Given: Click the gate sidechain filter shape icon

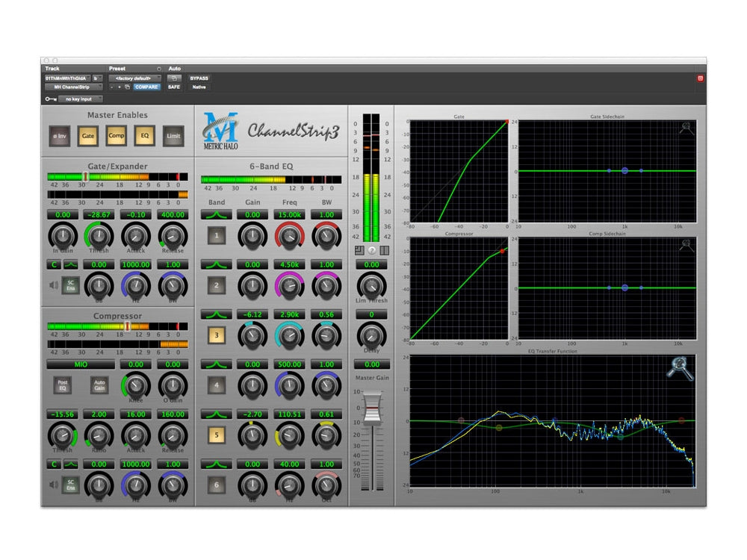Looking at the screenshot, I should pos(70,265).
